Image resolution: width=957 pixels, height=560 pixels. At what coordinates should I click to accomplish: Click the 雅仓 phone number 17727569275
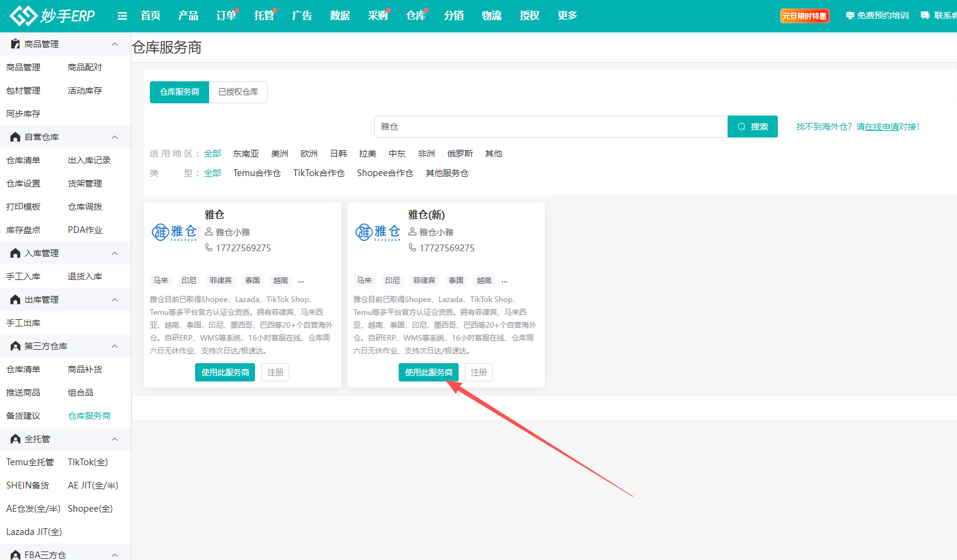click(x=243, y=248)
